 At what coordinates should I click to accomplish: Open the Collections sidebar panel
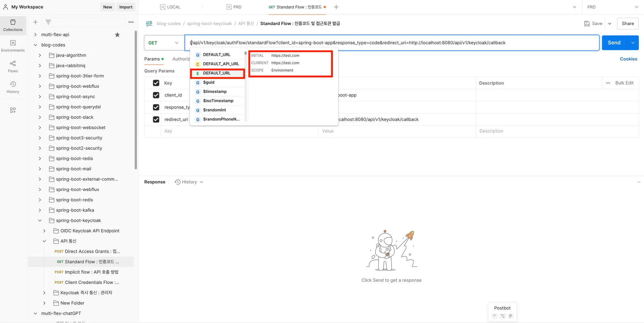[x=13, y=25]
